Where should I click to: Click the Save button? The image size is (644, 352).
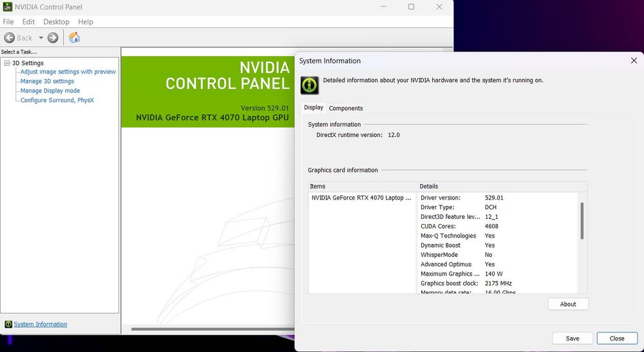(572, 338)
